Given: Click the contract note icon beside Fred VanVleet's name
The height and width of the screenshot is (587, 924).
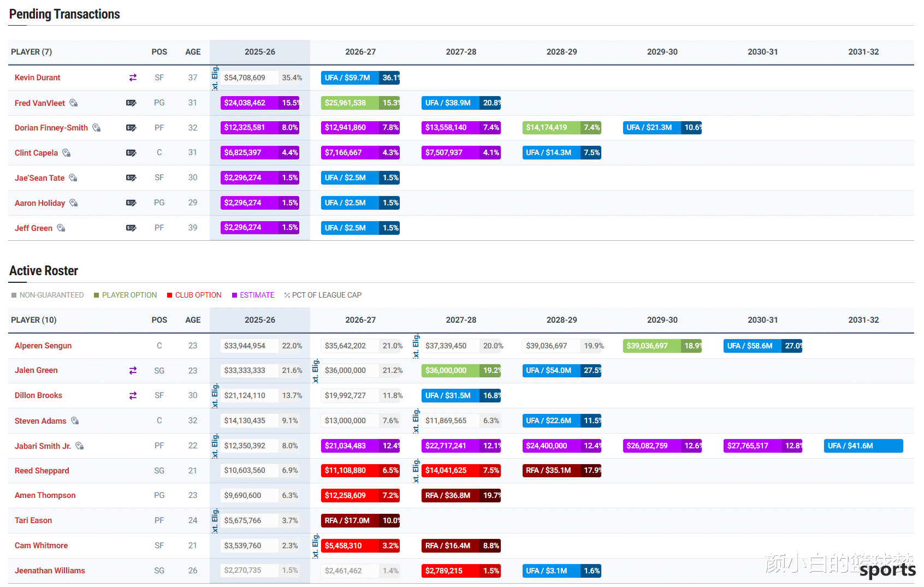Looking at the screenshot, I should click(74, 103).
